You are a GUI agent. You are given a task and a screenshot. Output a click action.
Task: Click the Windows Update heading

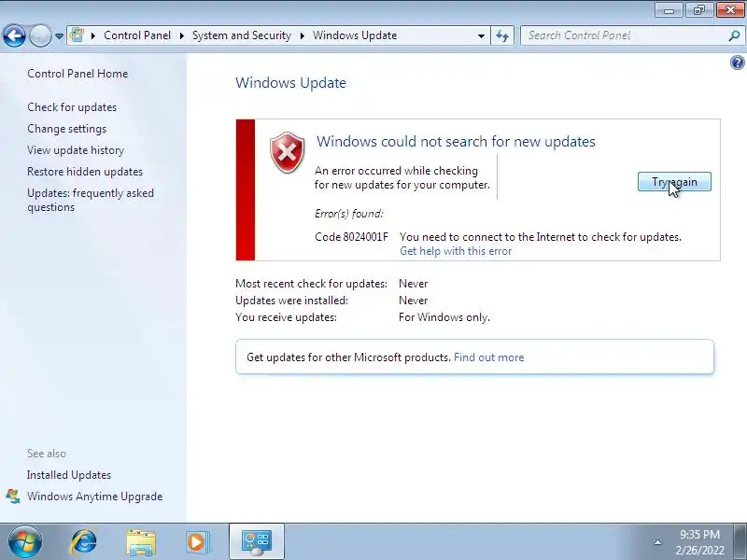point(290,83)
